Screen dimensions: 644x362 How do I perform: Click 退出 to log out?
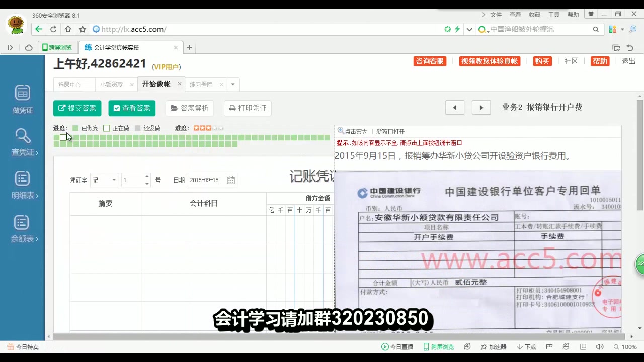629,61
